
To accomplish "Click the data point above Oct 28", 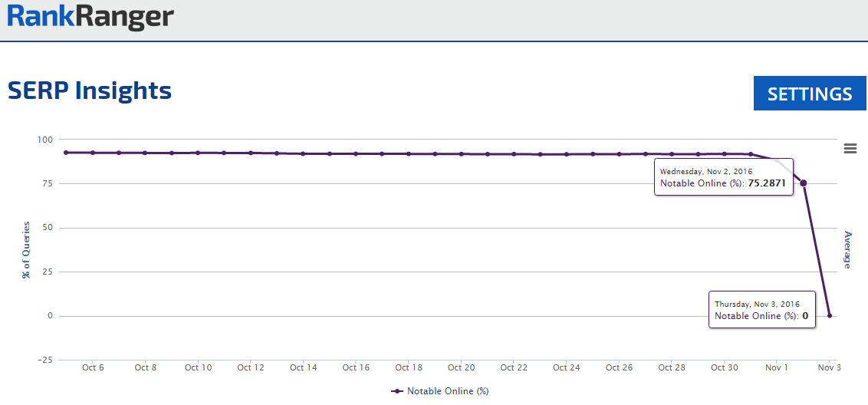I will point(672,154).
